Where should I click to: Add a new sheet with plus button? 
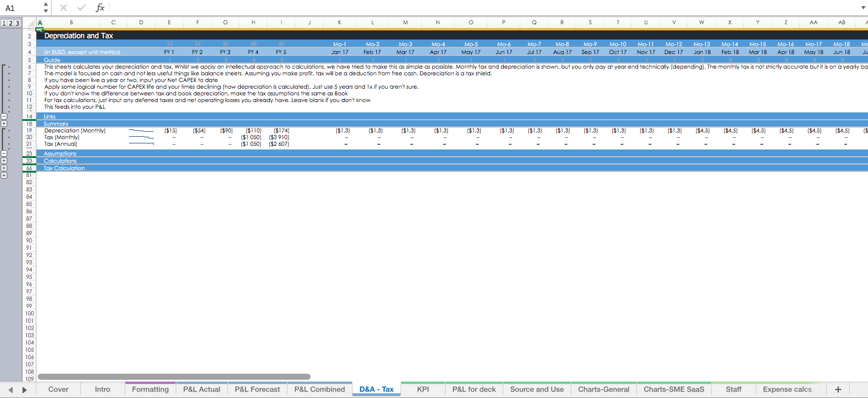(838, 389)
